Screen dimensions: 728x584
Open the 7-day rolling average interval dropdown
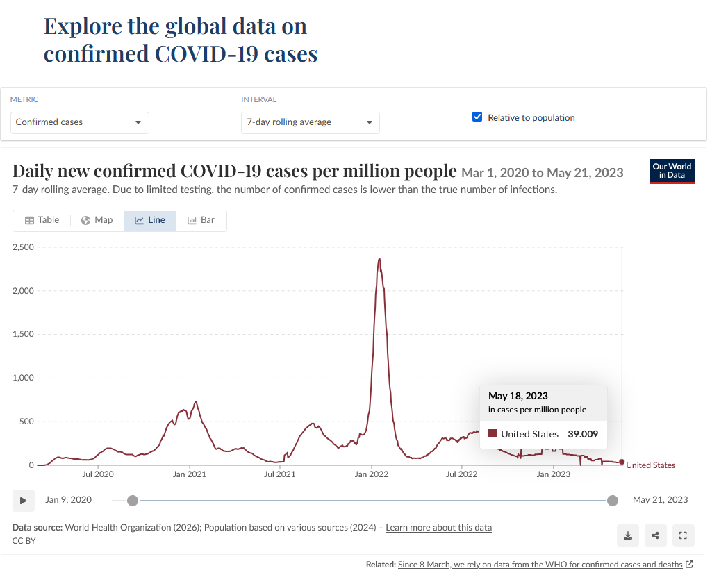point(310,122)
